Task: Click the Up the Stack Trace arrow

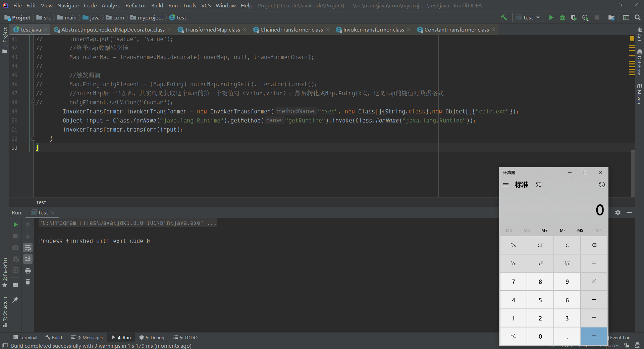Action: (28, 225)
